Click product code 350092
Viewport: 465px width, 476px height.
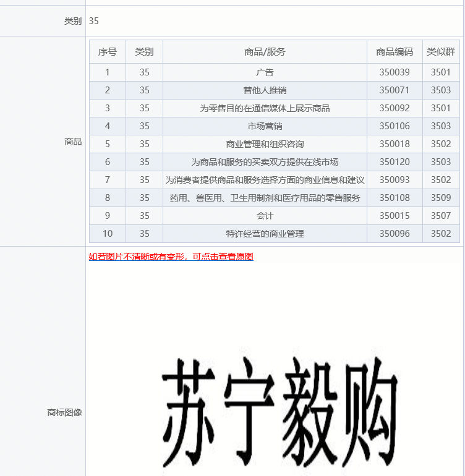[x=395, y=108]
